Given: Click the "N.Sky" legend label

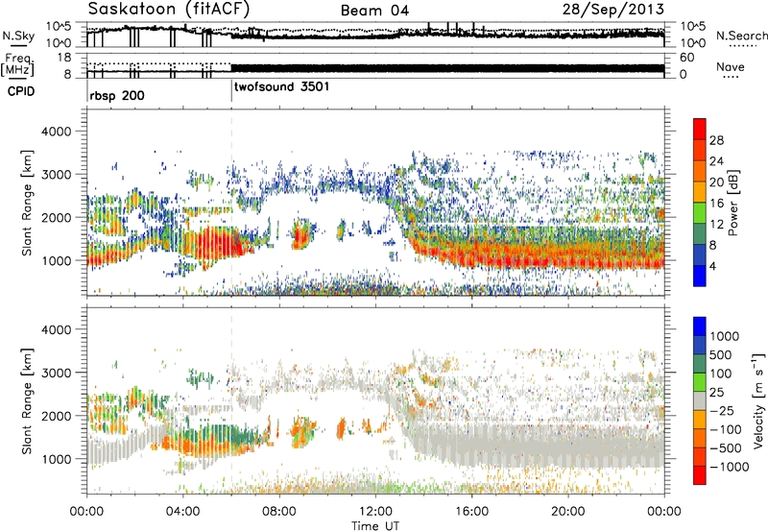Looking at the screenshot, I should [18, 36].
